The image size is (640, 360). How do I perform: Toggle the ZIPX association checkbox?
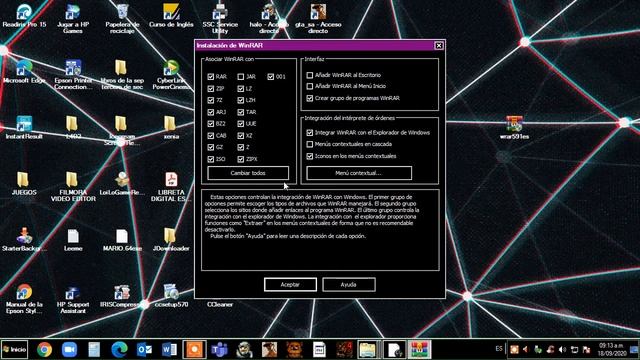(240, 159)
